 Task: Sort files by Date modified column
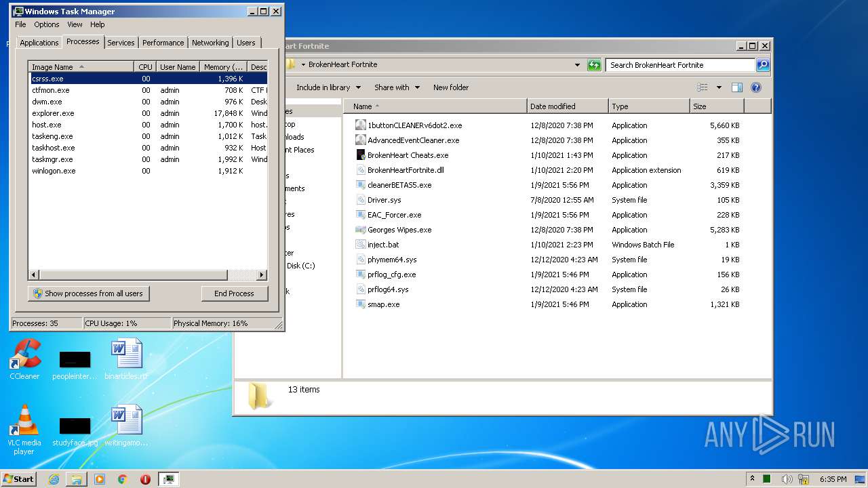(x=568, y=106)
